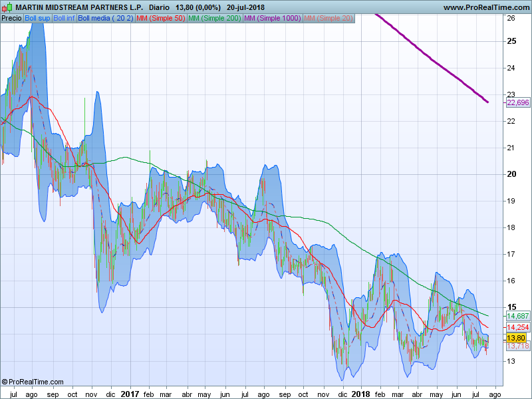The height and width of the screenshot is (399, 532).
Task: Select the MM (Simple 200) legend label
Action: 214,19
